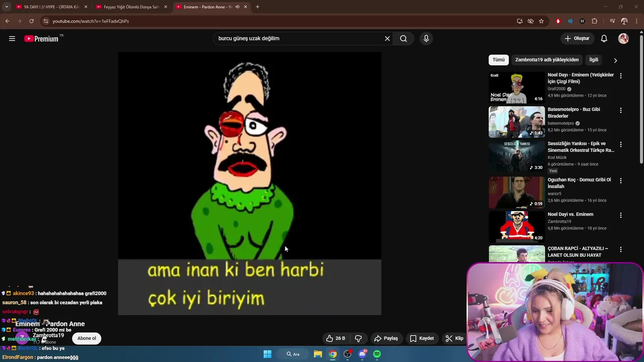Open the Windows Start button
This screenshot has height=362, width=644.
268,354
